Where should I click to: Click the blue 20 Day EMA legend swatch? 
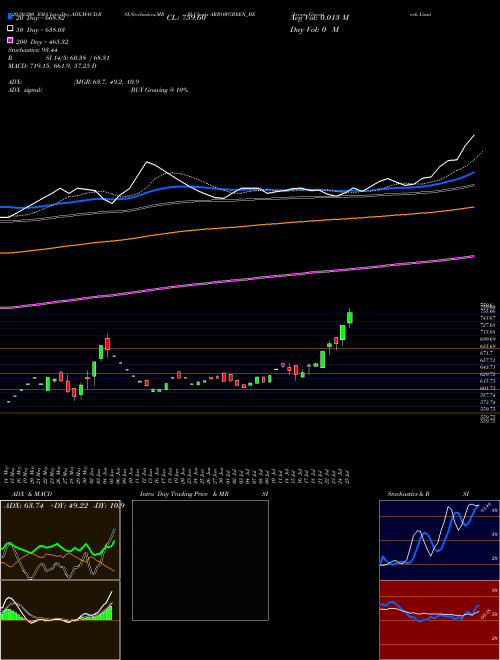10,17
